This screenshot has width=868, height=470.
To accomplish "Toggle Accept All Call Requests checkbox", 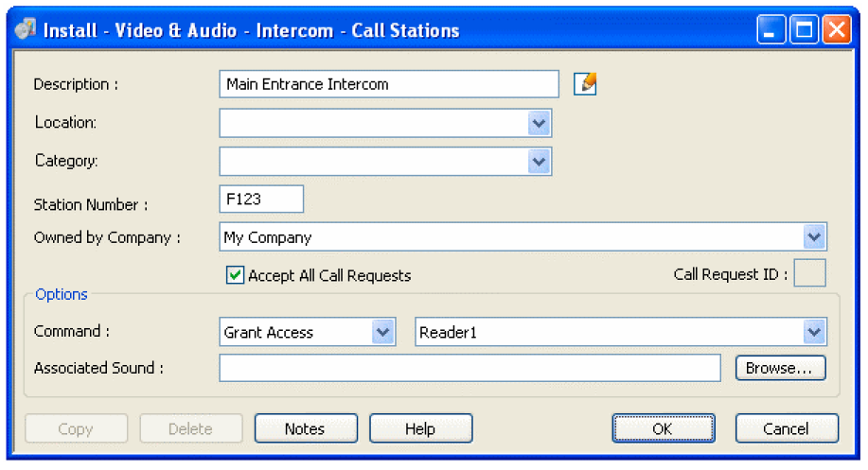I will 236,275.
